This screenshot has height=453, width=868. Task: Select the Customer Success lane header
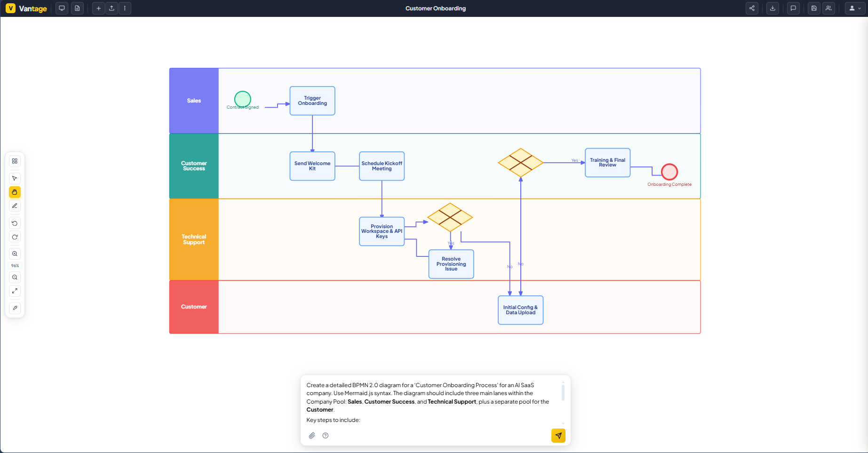194,166
